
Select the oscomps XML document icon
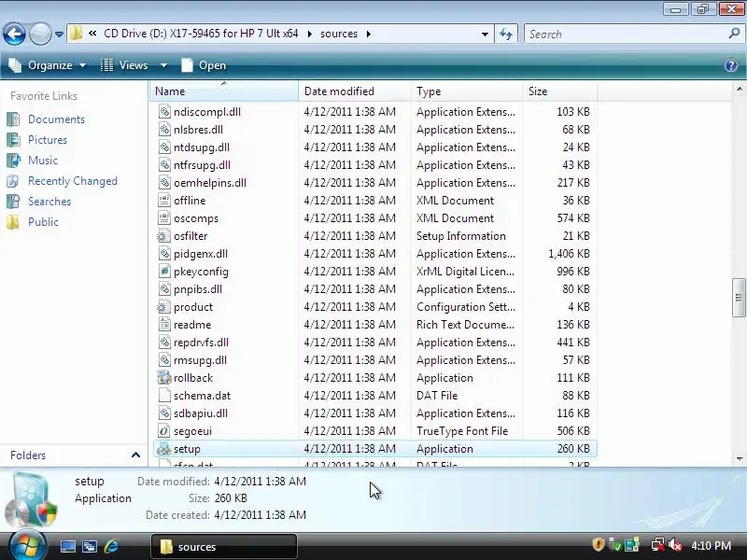(x=164, y=218)
